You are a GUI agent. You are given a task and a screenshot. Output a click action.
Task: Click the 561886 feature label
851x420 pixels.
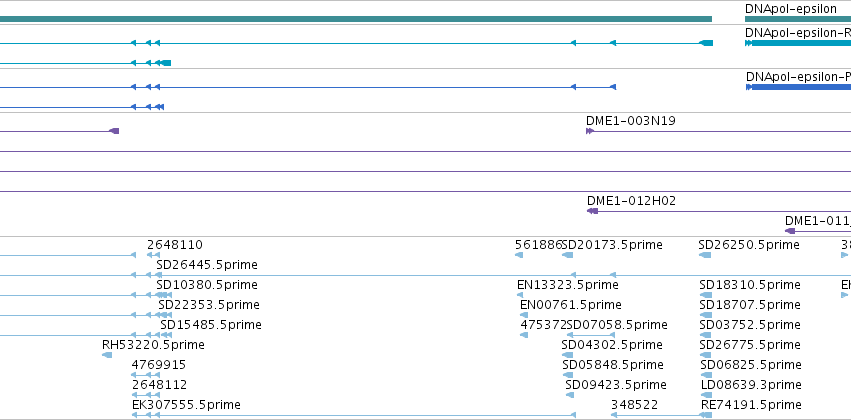pos(538,245)
